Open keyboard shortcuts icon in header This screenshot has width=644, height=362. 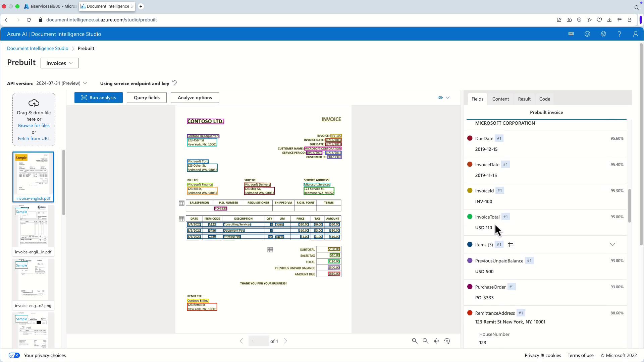point(571,34)
